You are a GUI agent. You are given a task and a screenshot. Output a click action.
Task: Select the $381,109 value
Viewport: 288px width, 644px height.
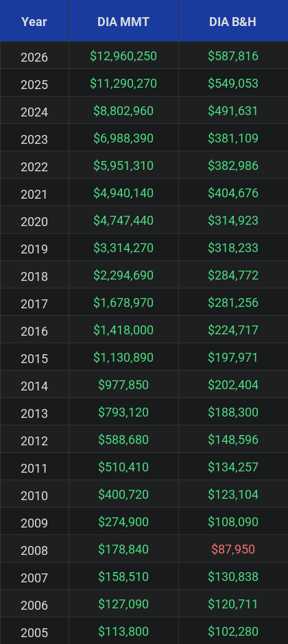point(233,138)
